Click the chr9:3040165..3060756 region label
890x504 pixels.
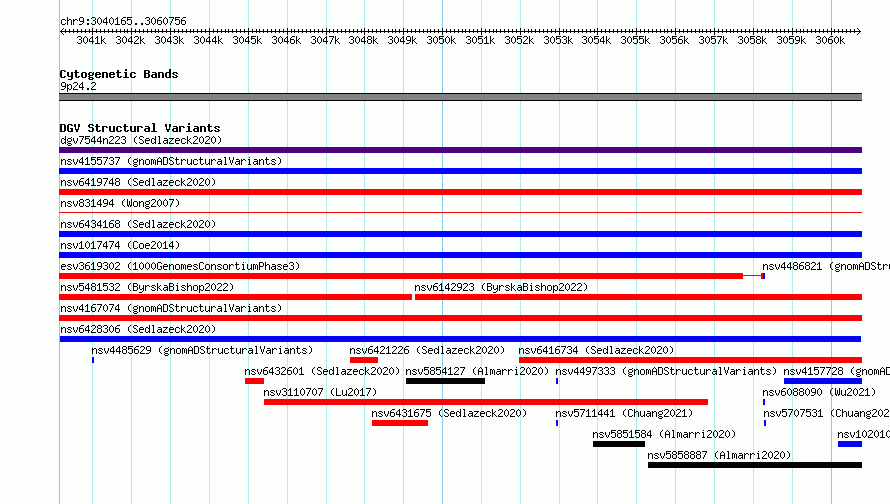tap(123, 21)
